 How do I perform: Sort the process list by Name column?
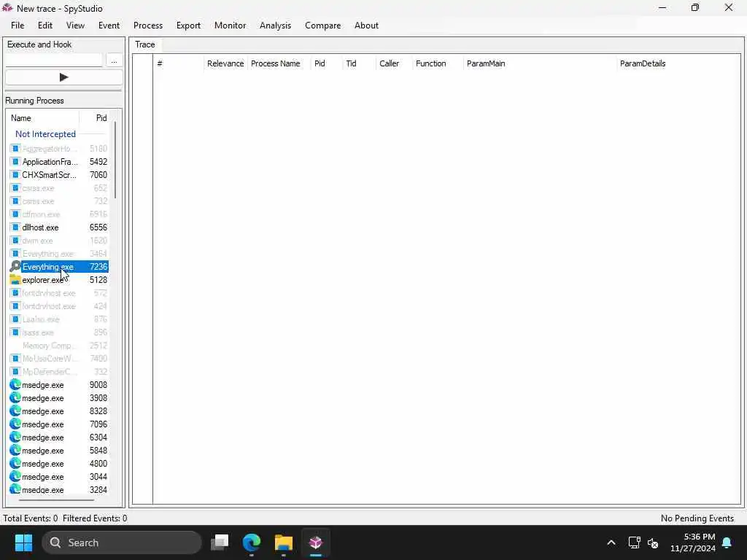[21, 118]
